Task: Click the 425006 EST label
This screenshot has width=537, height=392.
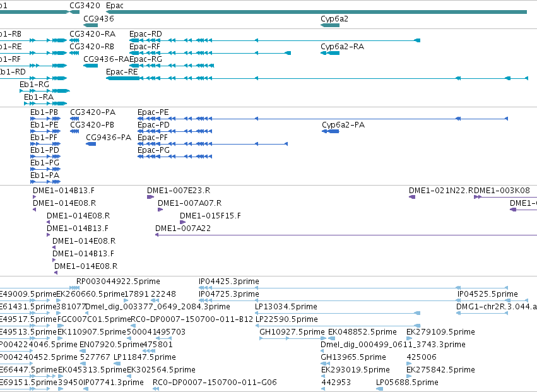Action: (422, 357)
